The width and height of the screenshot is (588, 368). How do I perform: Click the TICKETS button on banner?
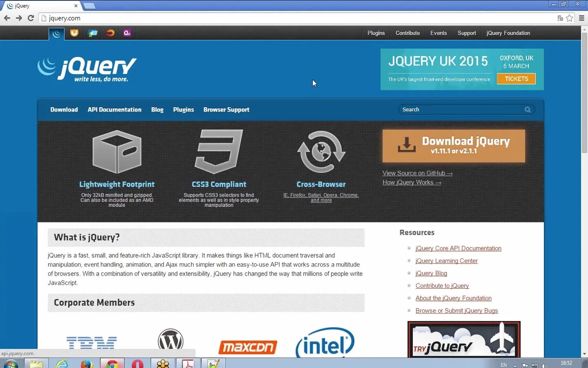516,79
